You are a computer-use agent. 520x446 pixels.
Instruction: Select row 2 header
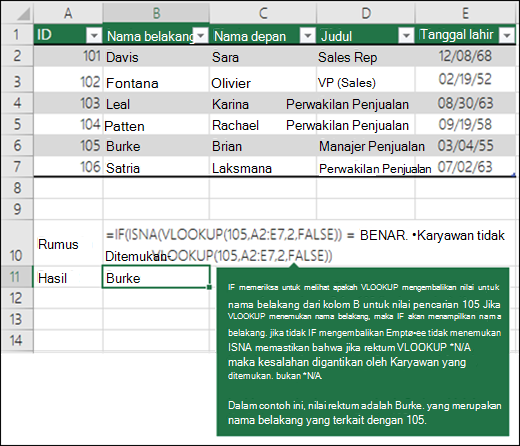(x=17, y=56)
